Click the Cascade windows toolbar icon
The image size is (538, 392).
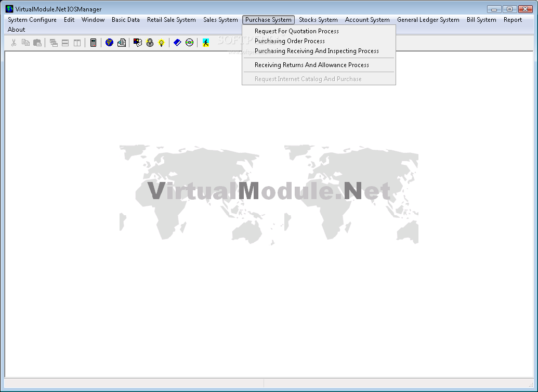(54, 43)
